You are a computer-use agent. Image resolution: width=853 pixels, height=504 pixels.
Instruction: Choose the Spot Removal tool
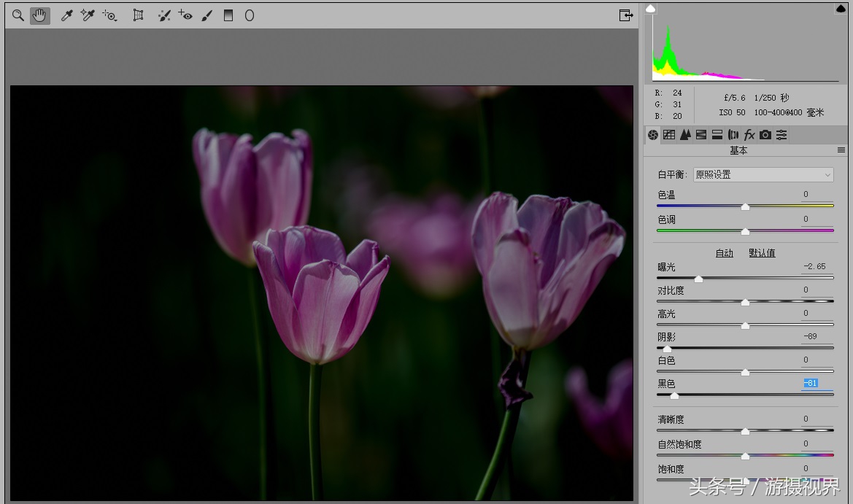coord(164,15)
